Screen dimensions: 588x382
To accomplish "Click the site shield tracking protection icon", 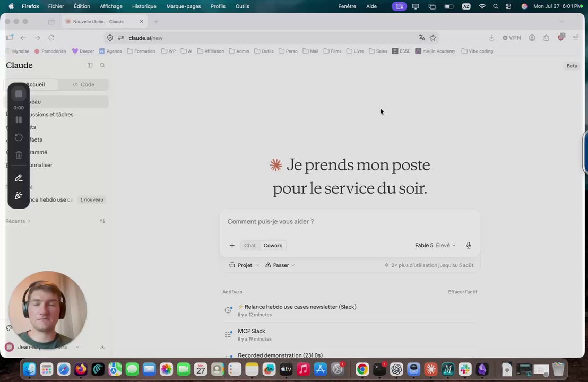I will coord(110,38).
